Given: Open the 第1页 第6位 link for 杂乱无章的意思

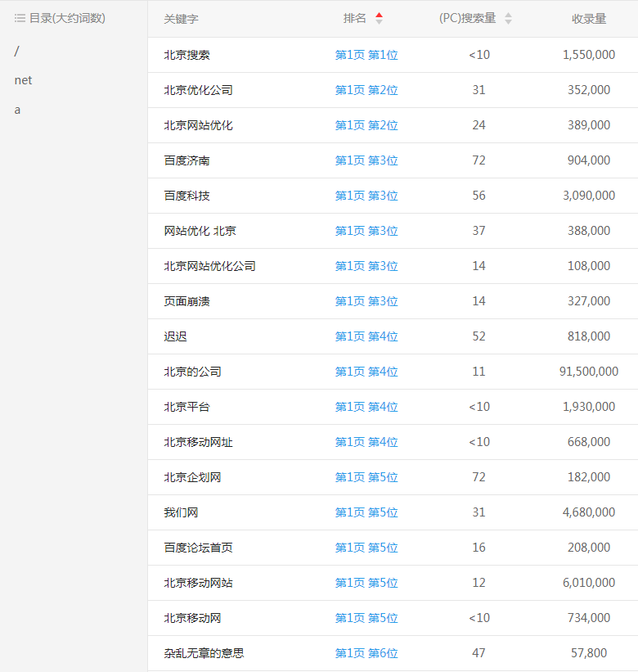Looking at the screenshot, I should point(366,653).
